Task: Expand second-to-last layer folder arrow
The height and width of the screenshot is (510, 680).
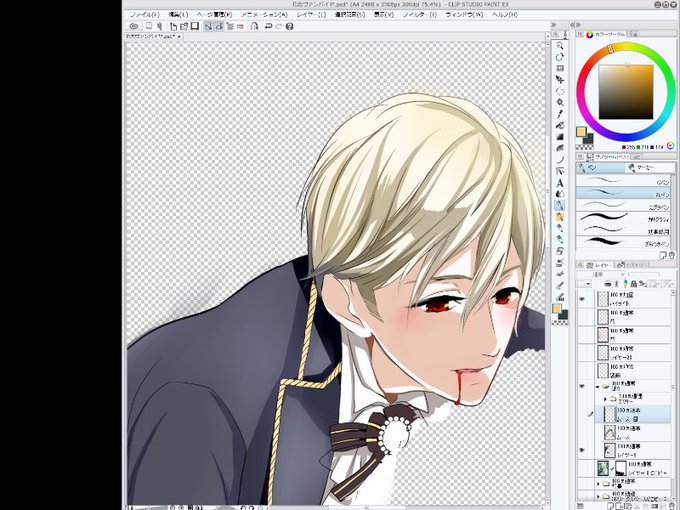Action: (598, 484)
